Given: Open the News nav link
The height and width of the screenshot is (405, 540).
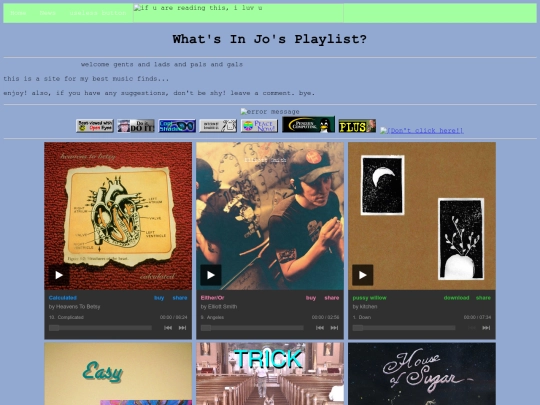Looking at the screenshot, I should tap(48, 13).
